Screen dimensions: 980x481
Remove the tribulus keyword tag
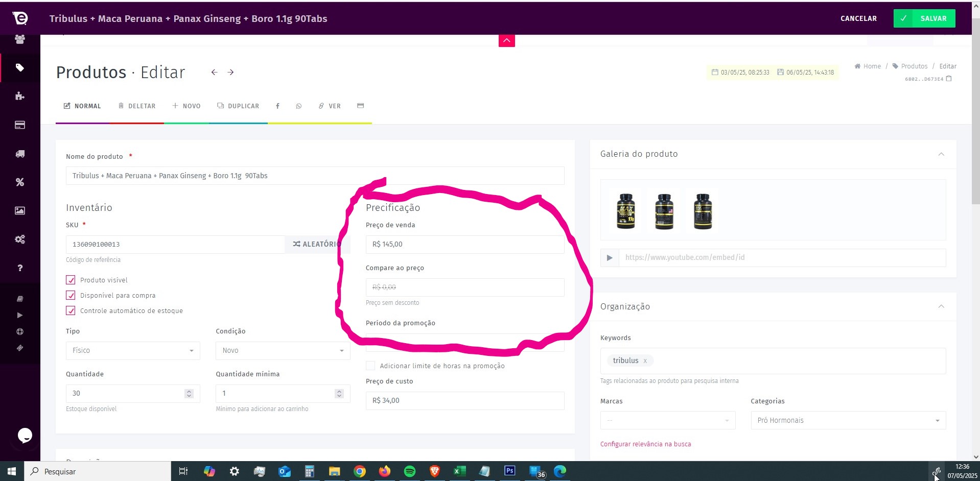645,361
